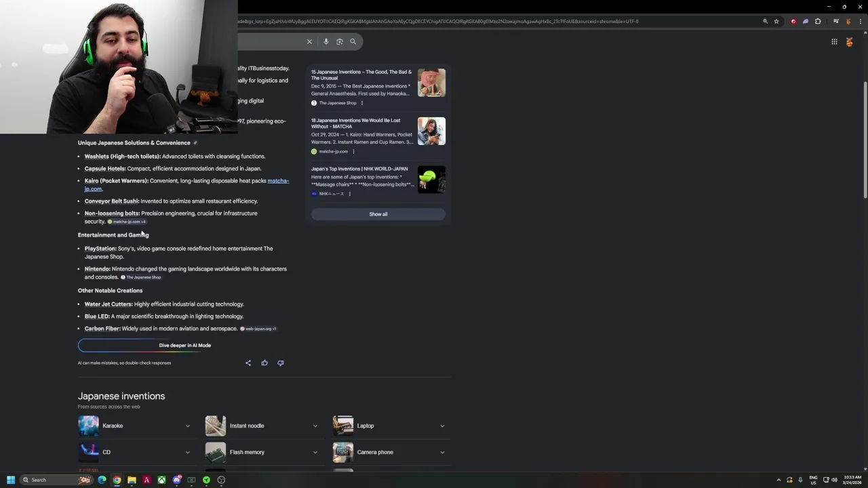Screen dimensions: 868x488
Task: Launch Microsoft Edge from the taskbar
Action: tap(102, 480)
